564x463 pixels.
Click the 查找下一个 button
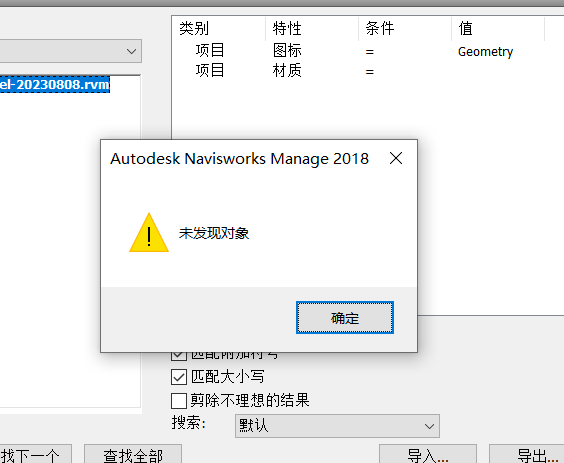point(36,455)
